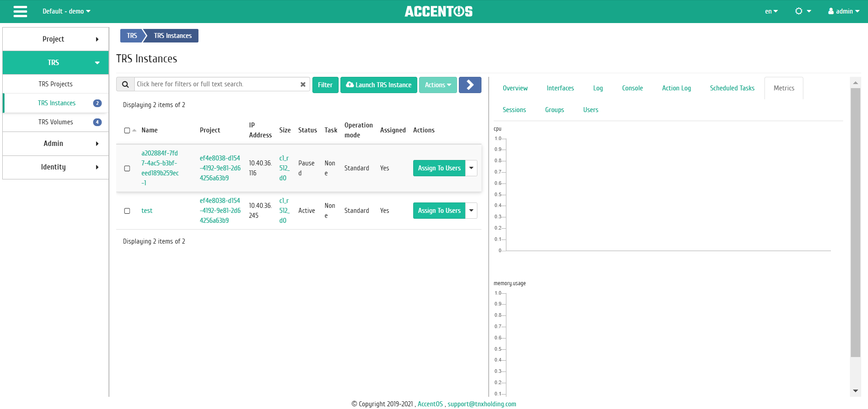Expand the Identity sidebar section
Viewport: 868px width, 409px height.
coord(56,167)
